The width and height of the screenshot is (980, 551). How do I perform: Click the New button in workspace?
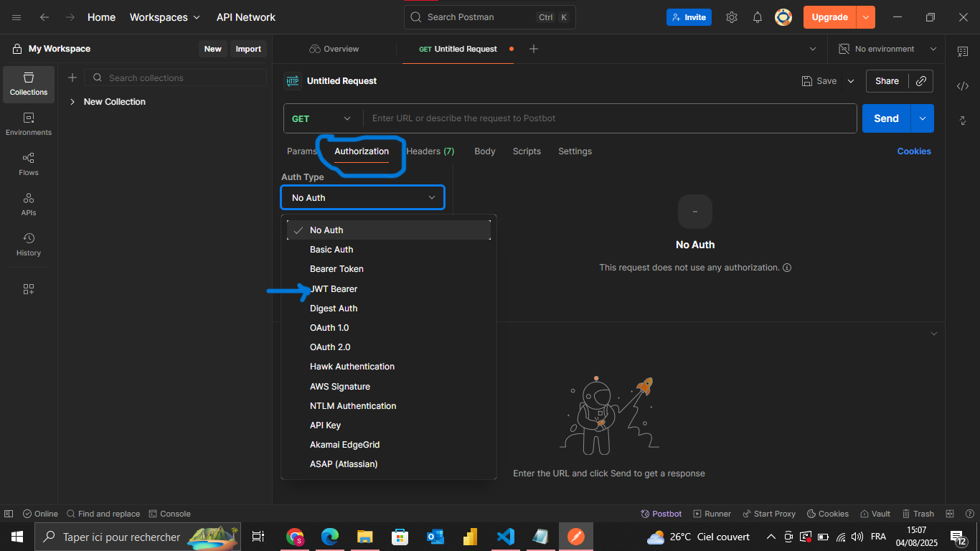[x=212, y=49]
